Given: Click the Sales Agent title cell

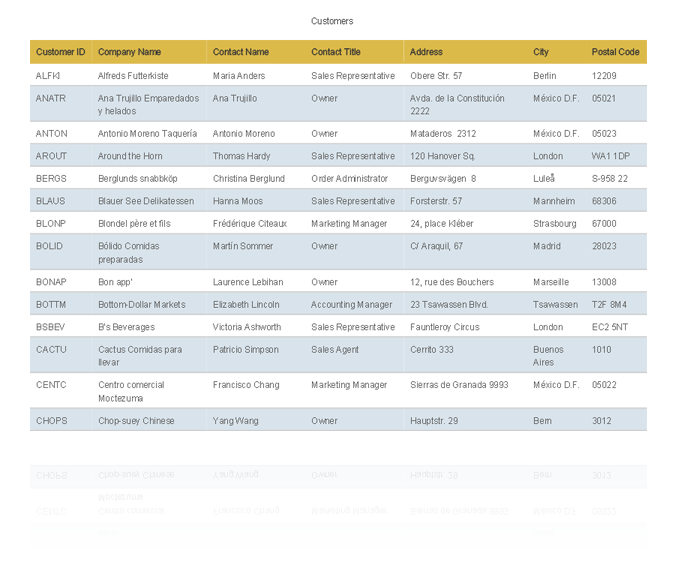Looking at the screenshot, I should click(334, 350).
